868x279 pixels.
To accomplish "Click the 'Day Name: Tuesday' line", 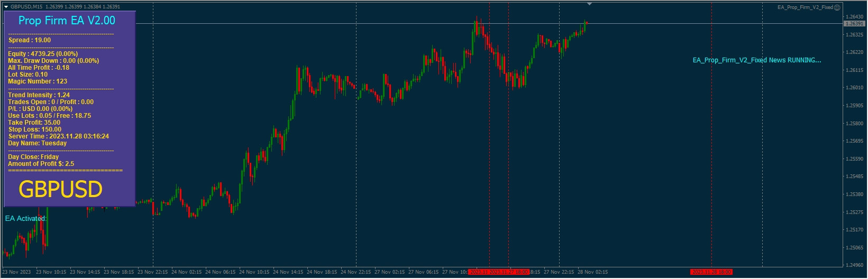I will (x=38, y=143).
